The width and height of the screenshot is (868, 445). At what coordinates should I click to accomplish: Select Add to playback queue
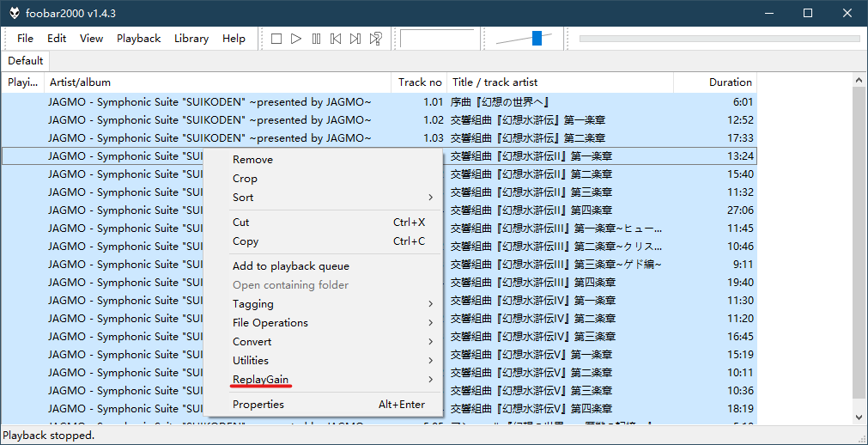pyautogui.click(x=291, y=266)
